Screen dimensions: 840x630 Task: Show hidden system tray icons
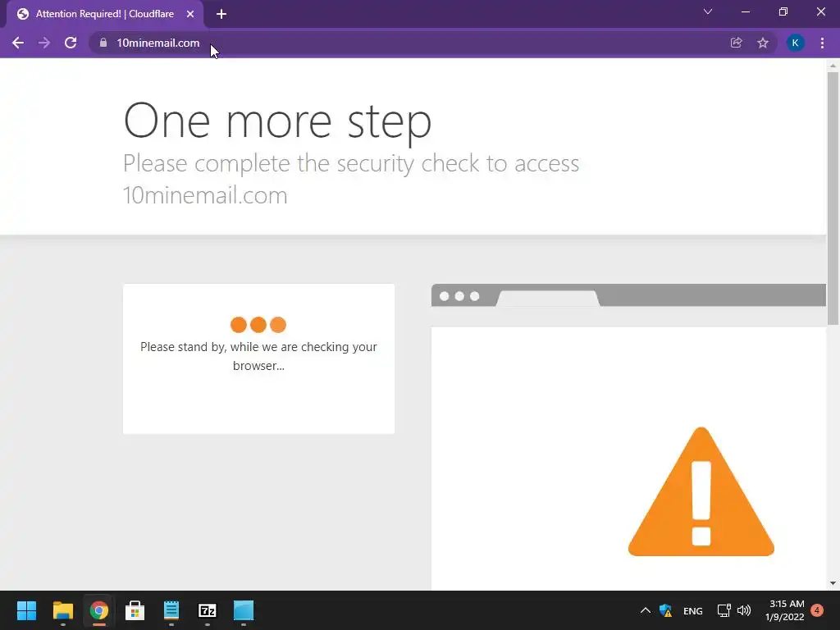(646, 610)
